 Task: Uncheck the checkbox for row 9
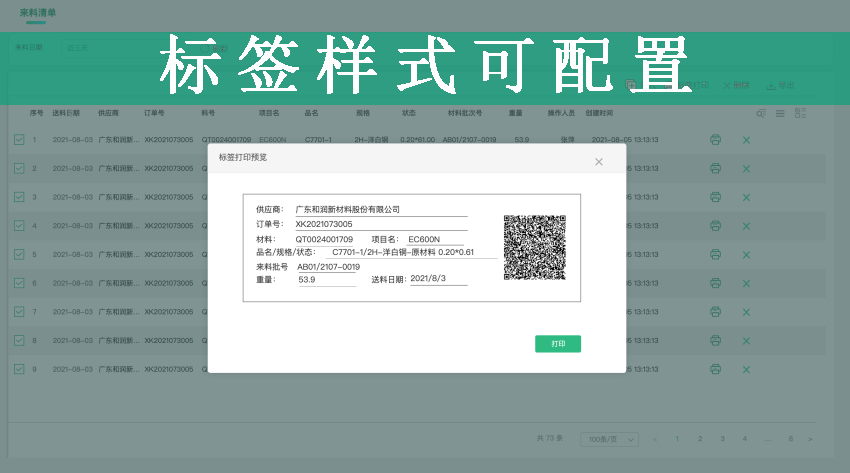[x=19, y=369]
